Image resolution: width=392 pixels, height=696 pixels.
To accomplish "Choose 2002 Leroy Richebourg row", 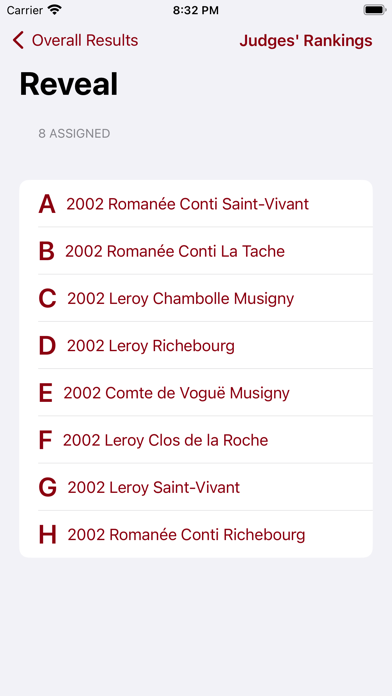I will coord(196,345).
